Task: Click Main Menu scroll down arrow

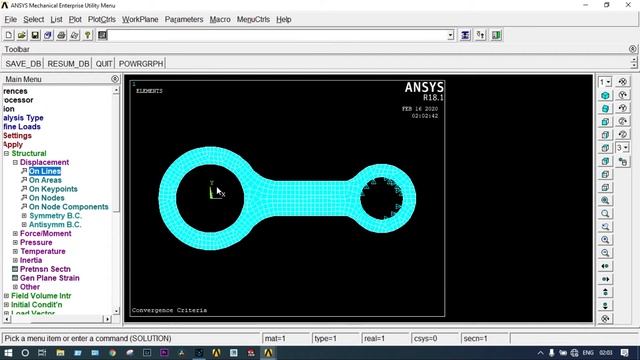Action: (116, 311)
